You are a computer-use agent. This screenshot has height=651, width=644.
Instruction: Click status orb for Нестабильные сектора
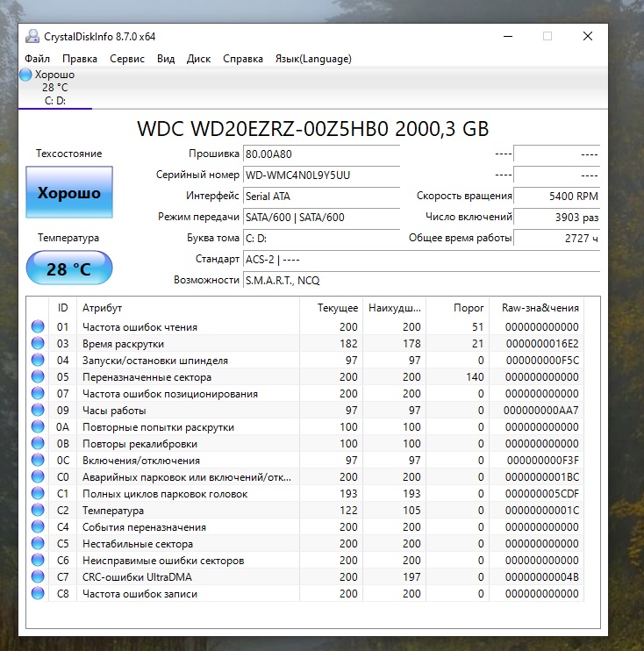coord(38,543)
